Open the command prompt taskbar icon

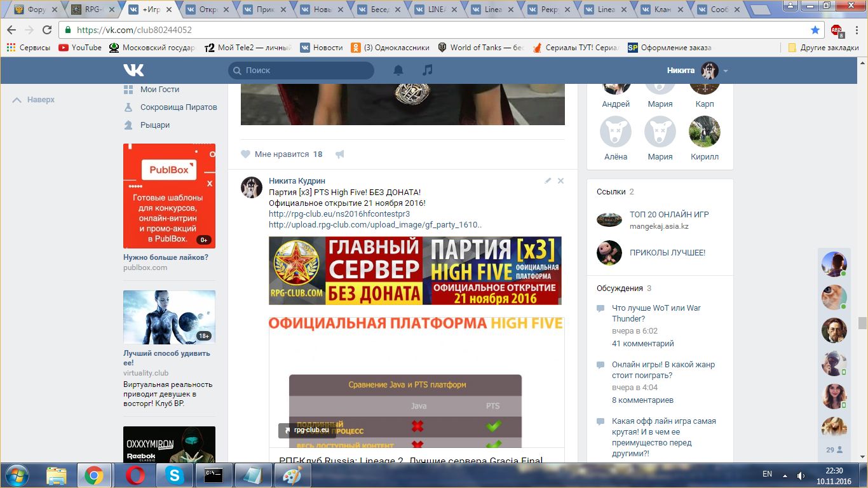213,475
